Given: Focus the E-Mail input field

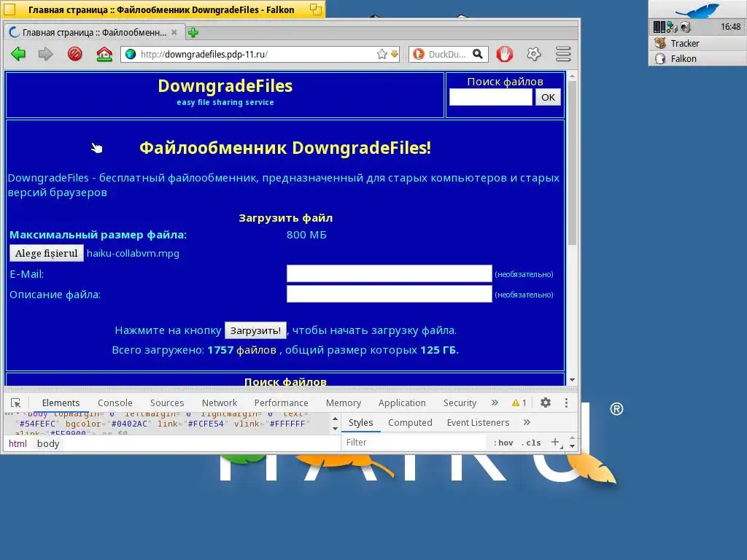Looking at the screenshot, I should [390, 274].
